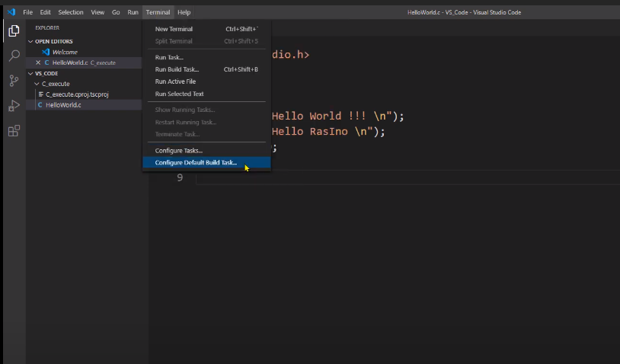Click the VS Code logo icon in title bar
The image size is (620, 364).
click(x=11, y=12)
